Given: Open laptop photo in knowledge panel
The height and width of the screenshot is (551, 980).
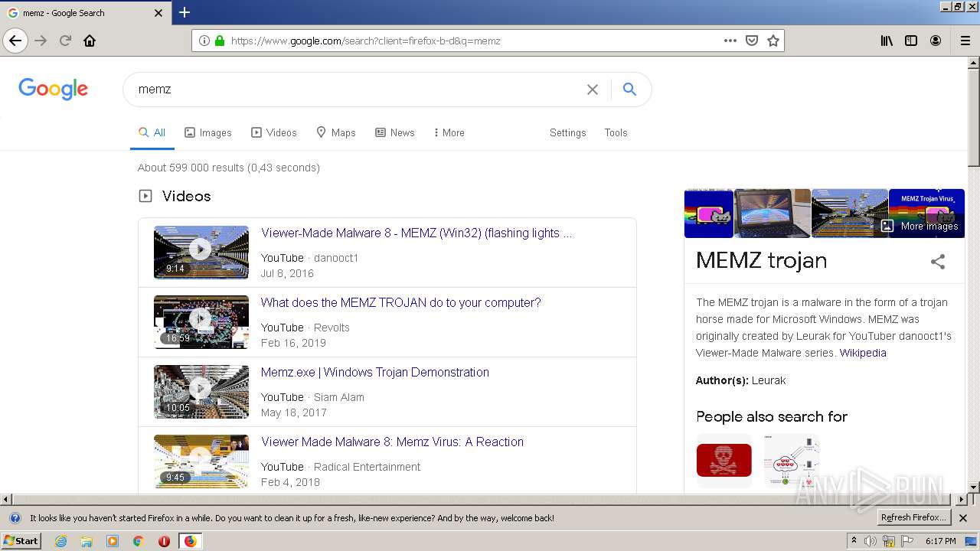Looking at the screenshot, I should [x=773, y=214].
